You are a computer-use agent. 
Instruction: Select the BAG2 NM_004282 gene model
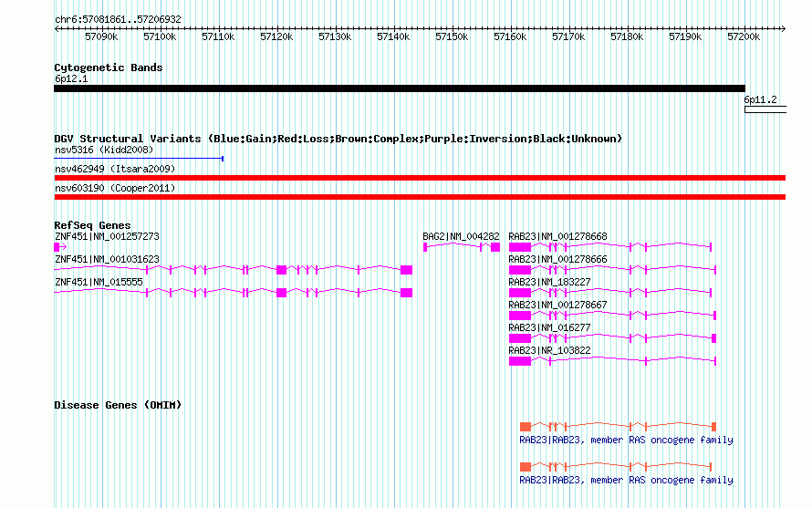(x=462, y=247)
